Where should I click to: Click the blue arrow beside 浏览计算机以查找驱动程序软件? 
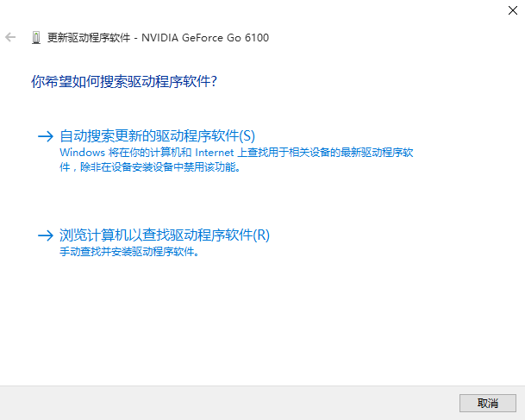[46, 235]
